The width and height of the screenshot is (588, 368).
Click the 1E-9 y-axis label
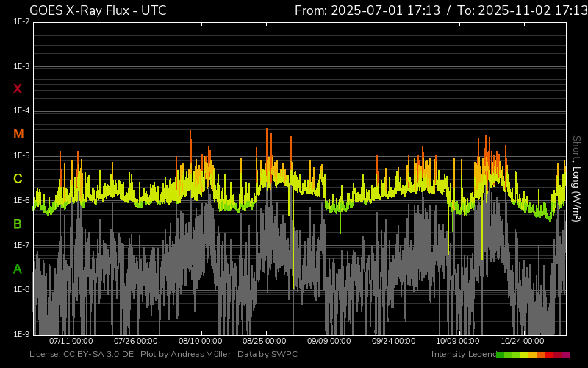coord(21,334)
